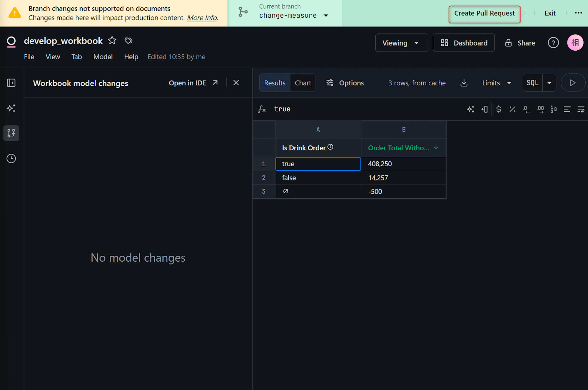Select the cell containing true
This screenshot has height=390, width=588.
[x=318, y=164]
